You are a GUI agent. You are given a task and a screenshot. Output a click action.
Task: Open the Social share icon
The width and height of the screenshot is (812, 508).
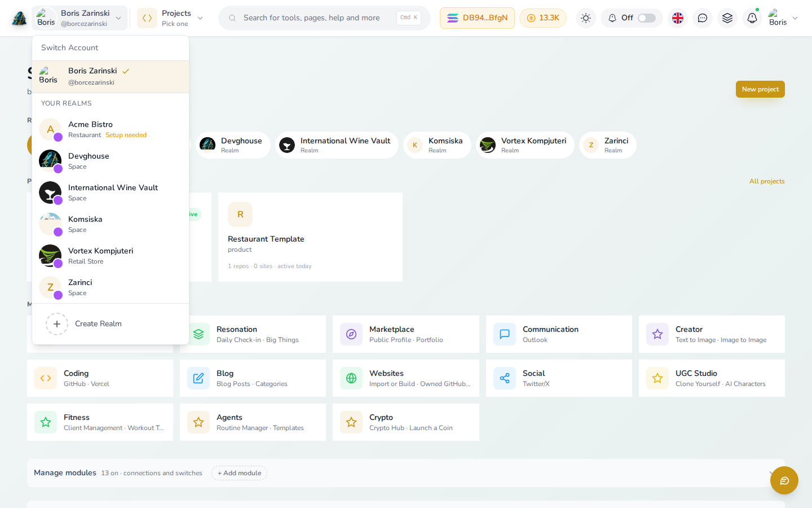point(505,378)
